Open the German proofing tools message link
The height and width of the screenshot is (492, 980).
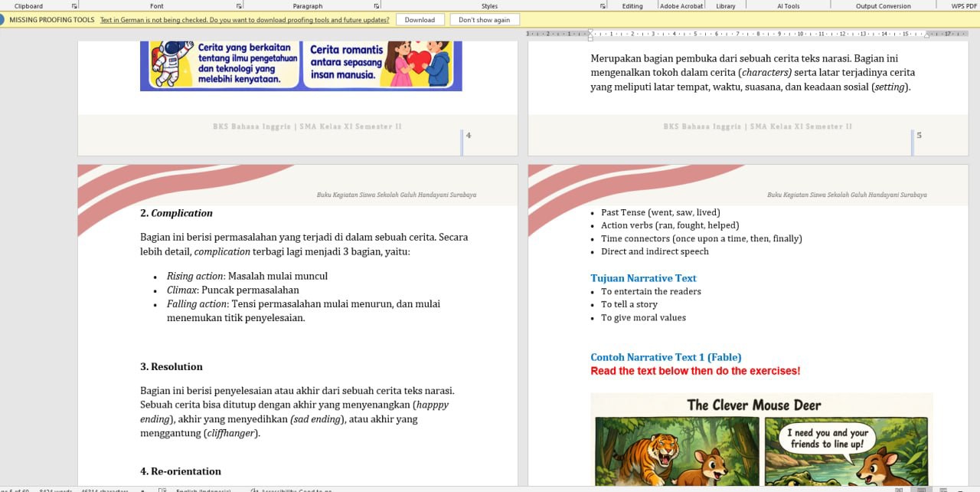[x=245, y=20]
